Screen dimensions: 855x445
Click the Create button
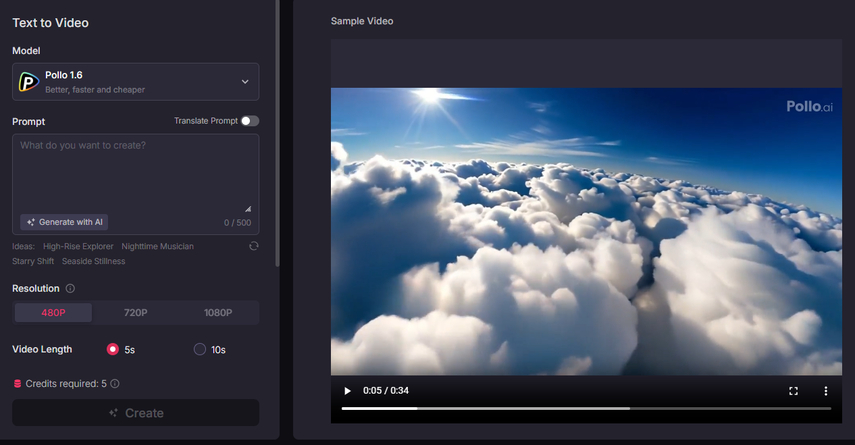135,413
